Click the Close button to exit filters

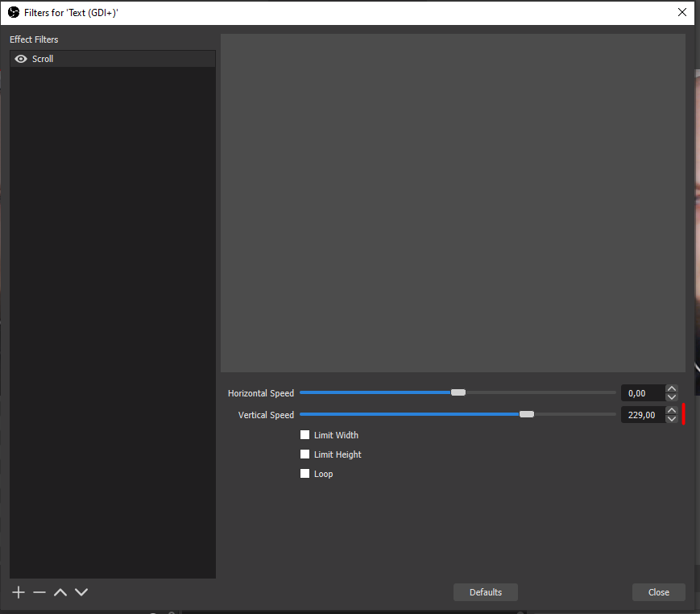click(x=658, y=591)
